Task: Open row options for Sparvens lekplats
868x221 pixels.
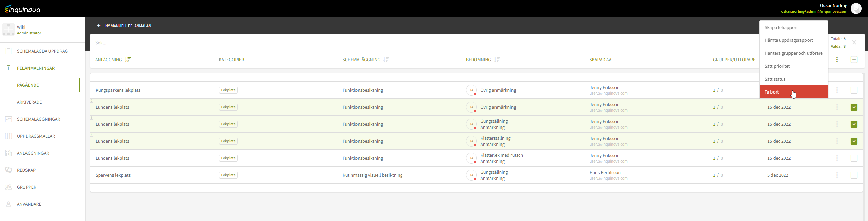Action: [837, 175]
